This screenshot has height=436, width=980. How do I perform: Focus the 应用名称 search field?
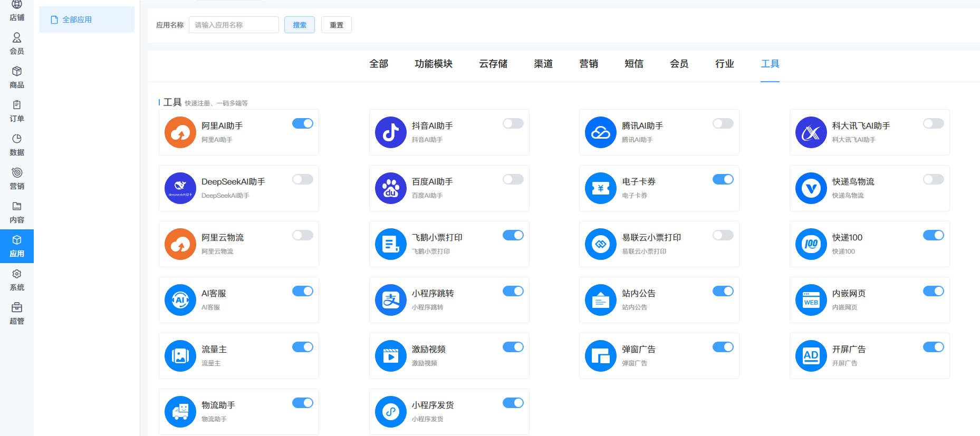point(234,25)
